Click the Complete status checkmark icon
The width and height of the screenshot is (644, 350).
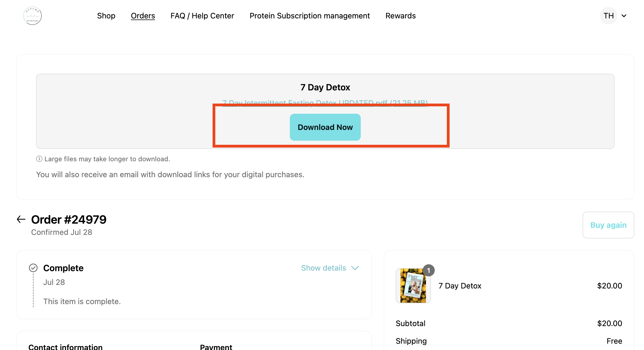(x=33, y=268)
